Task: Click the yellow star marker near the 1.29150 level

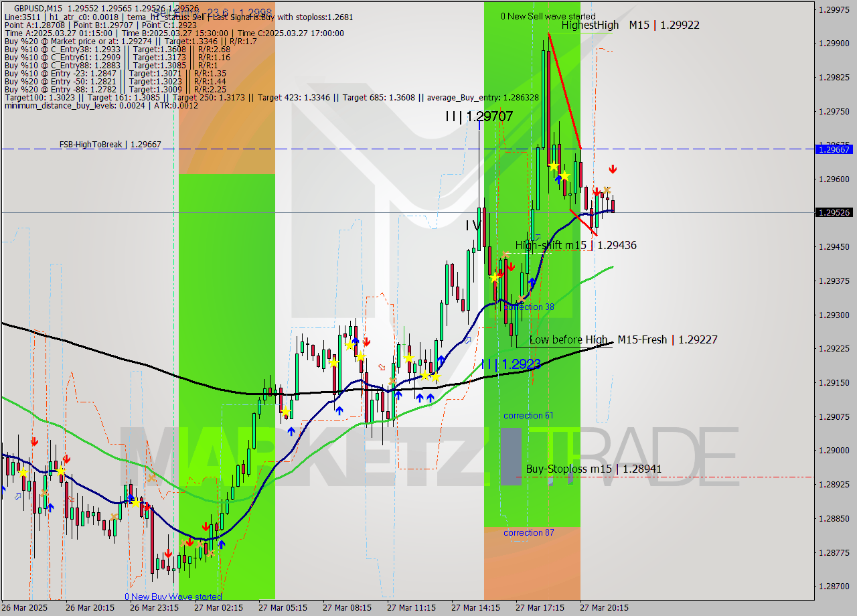Action: (424, 376)
